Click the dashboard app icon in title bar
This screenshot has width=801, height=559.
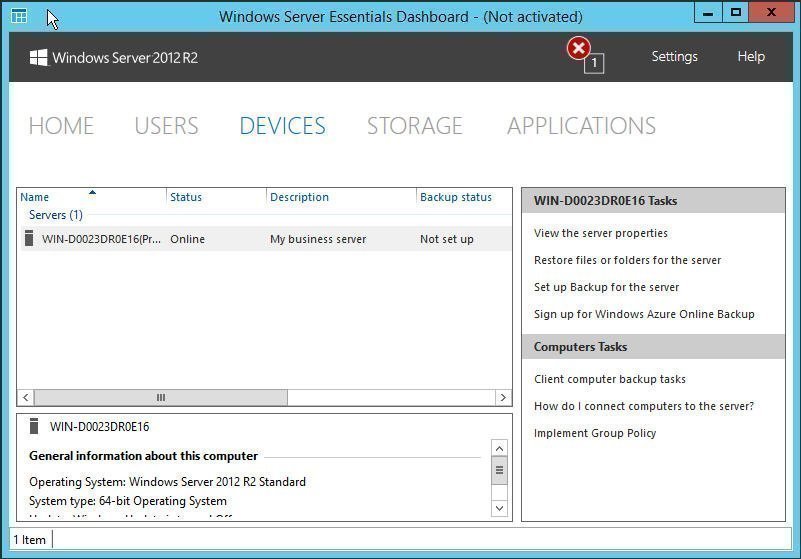pyautogui.click(x=19, y=16)
